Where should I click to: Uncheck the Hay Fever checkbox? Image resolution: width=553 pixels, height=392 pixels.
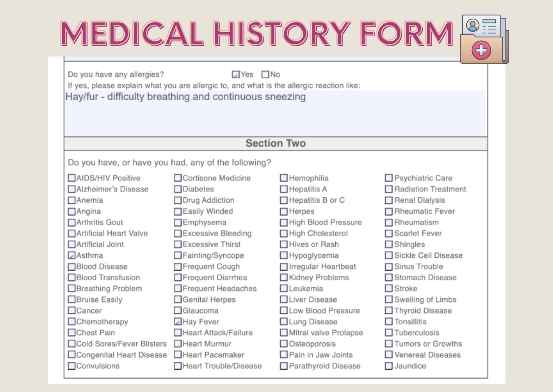click(178, 322)
